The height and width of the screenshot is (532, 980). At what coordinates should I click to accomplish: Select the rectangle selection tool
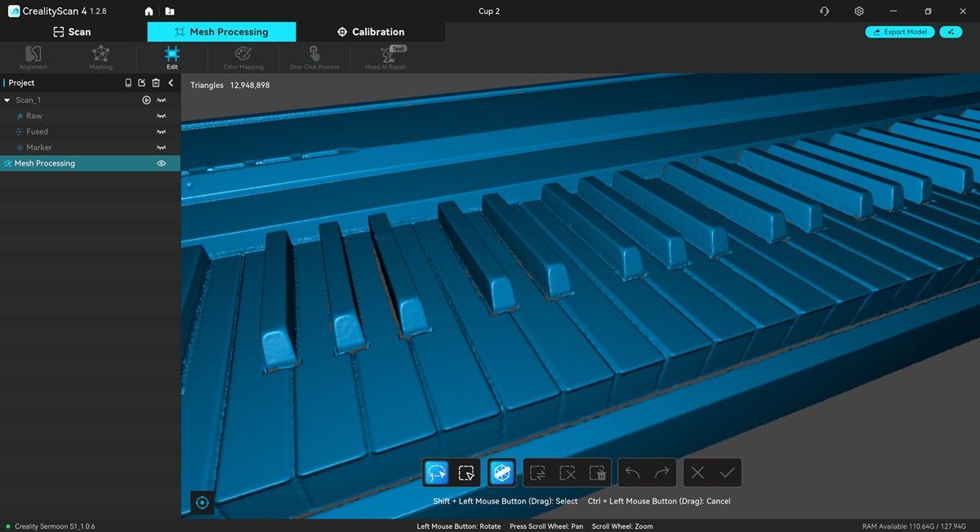point(466,472)
